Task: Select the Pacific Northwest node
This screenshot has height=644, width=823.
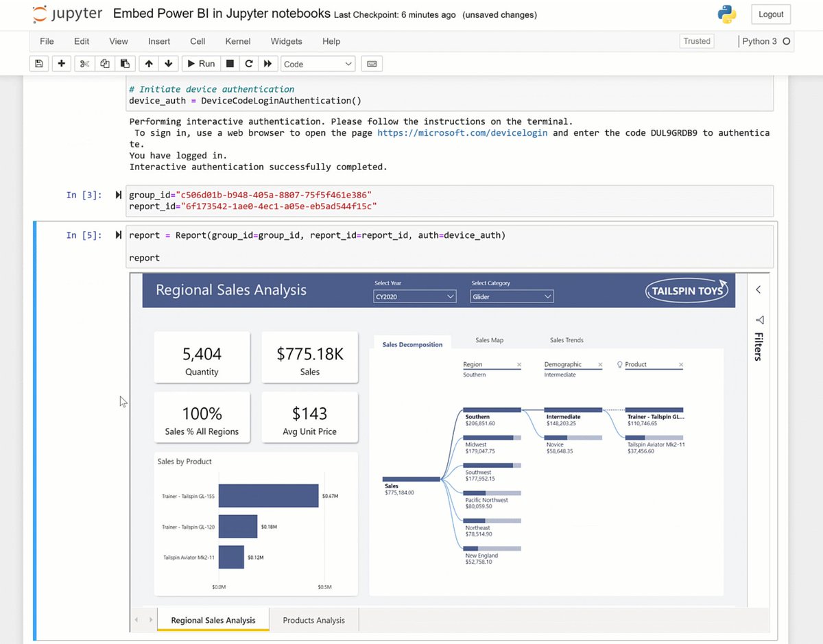Action: [x=492, y=499]
